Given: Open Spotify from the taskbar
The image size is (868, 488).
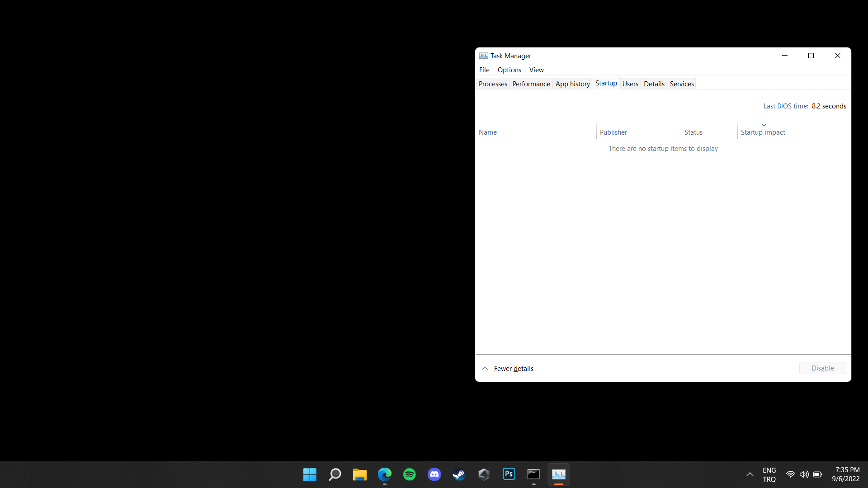Looking at the screenshot, I should tap(409, 474).
